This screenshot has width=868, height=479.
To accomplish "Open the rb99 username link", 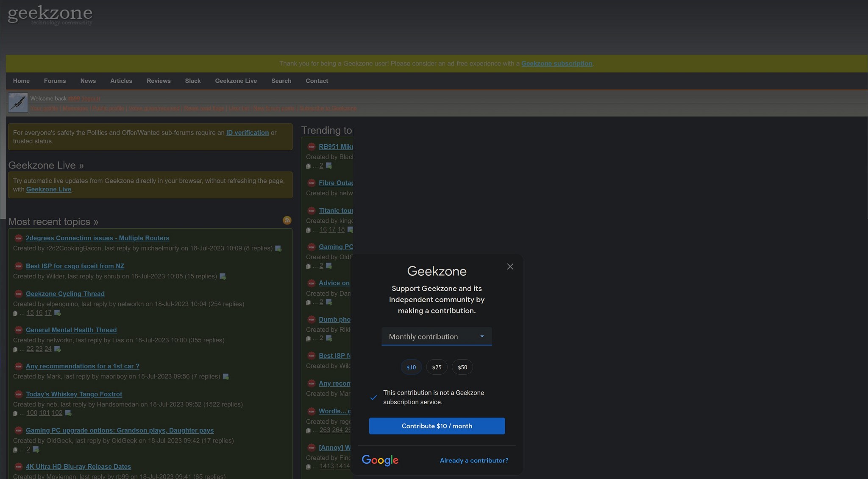I will click(x=74, y=98).
